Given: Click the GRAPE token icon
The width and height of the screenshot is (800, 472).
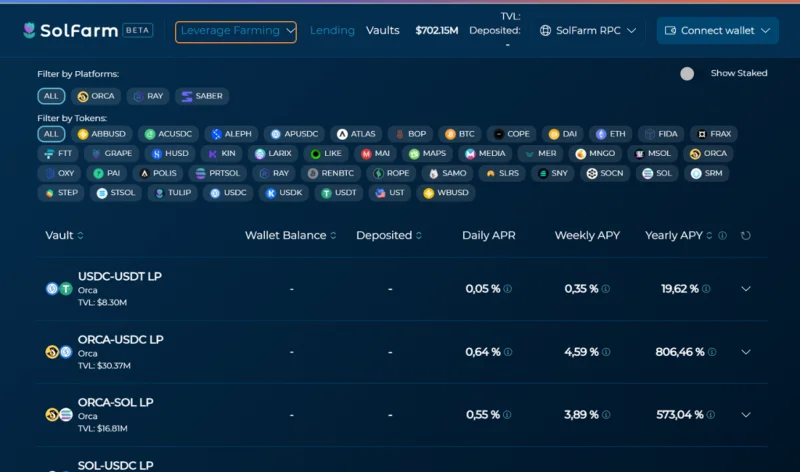Looking at the screenshot, I should point(96,154).
